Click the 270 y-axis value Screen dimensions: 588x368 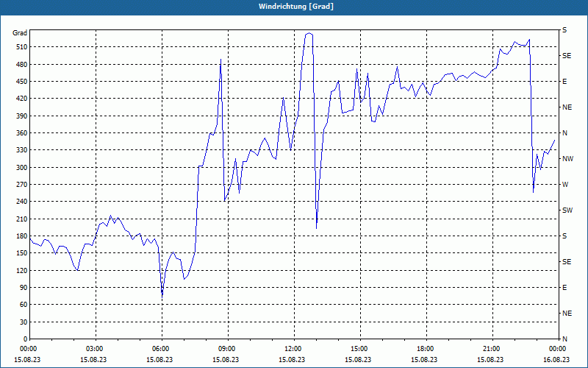(21, 185)
